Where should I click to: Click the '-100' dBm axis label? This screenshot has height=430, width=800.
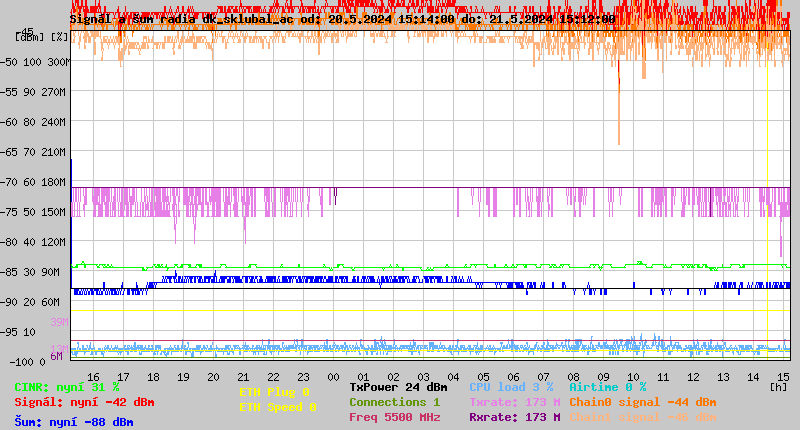click(x=20, y=362)
